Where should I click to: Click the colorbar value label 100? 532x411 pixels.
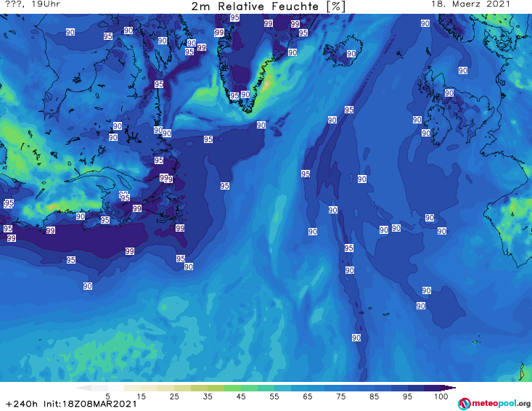[441, 396]
